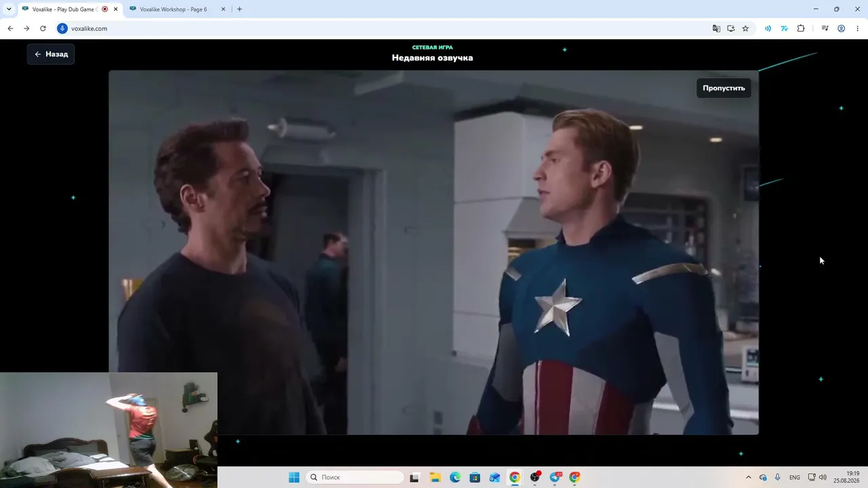Open Outlook from the taskbar

[x=495, y=477]
